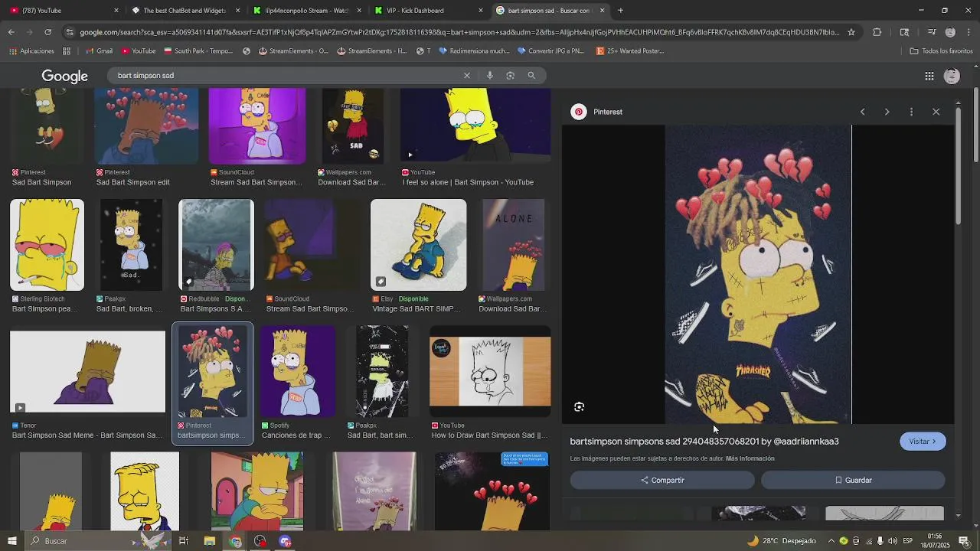
Task: Go to Google homepage via logo
Action: click(65, 76)
